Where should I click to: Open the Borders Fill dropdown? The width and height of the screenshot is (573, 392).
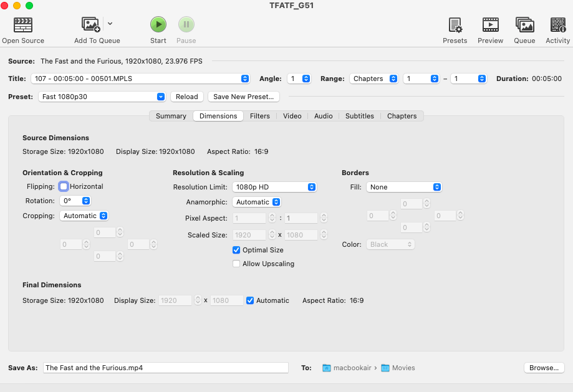pyautogui.click(x=404, y=187)
